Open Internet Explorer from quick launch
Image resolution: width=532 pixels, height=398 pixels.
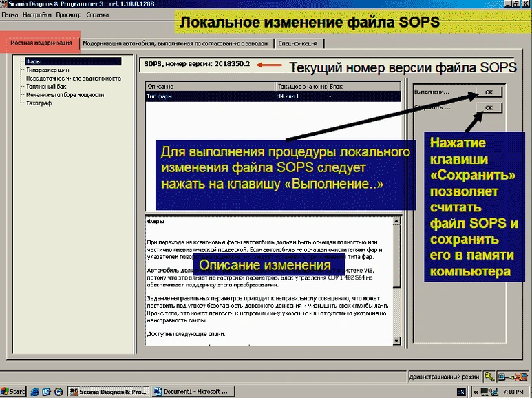(x=35, y=391)
